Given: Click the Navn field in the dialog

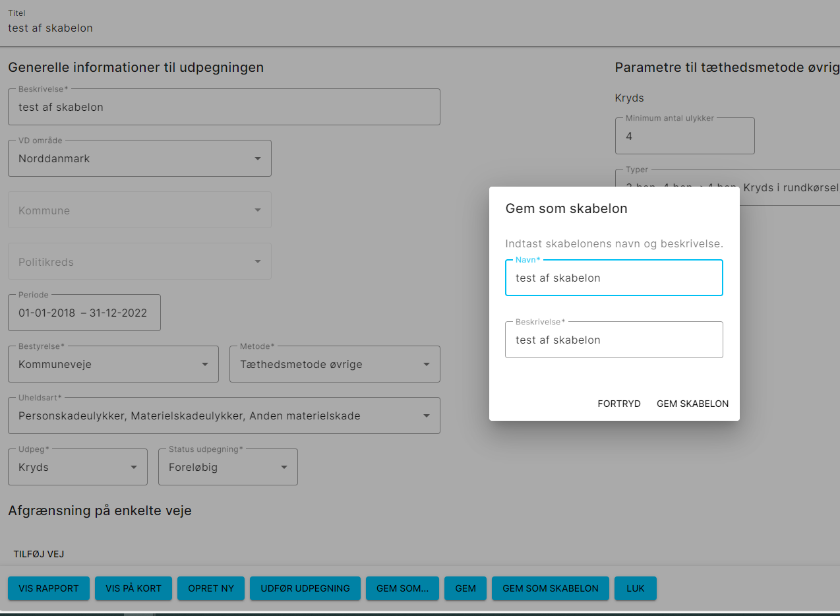Looking at the screenshot, I should [614, 278].
